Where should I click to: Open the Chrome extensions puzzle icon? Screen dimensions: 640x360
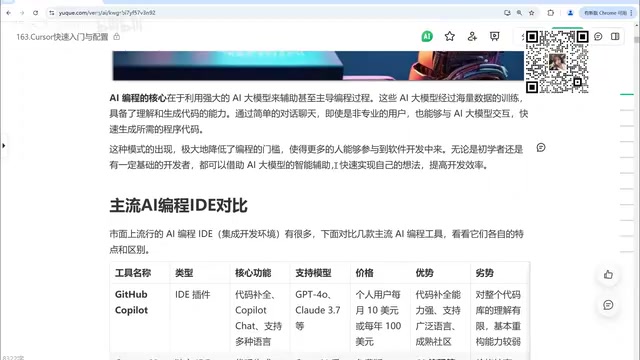tap(551, 13)
